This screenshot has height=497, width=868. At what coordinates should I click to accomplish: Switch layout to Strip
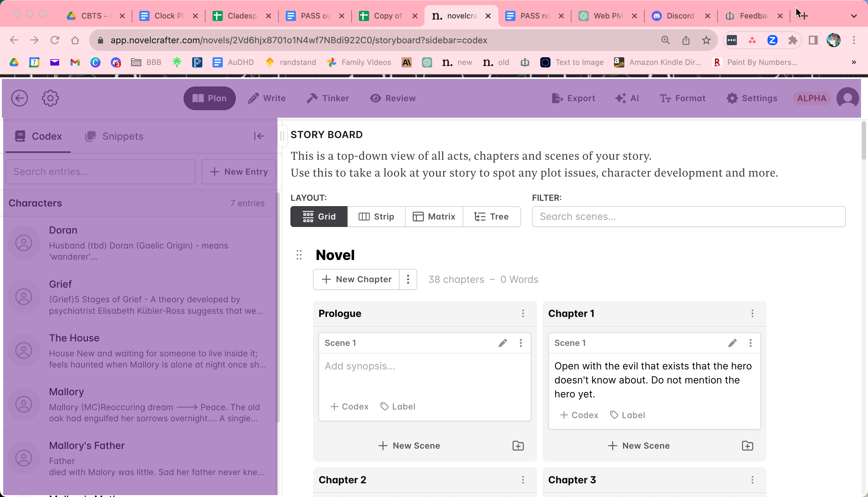376,216
